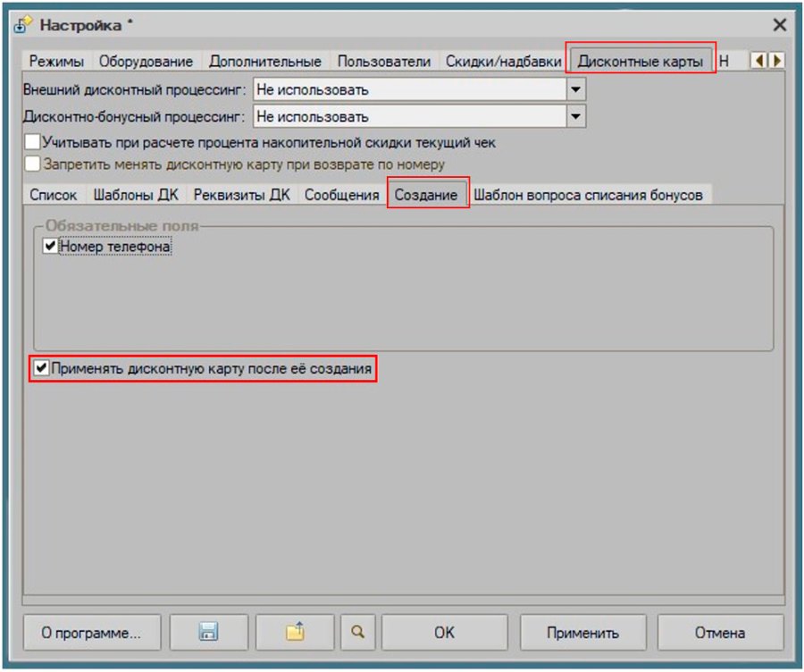Click the 'Дисконтно-бонусный процессинг' value field
The image size is (804, 672).
click(410, 116)
